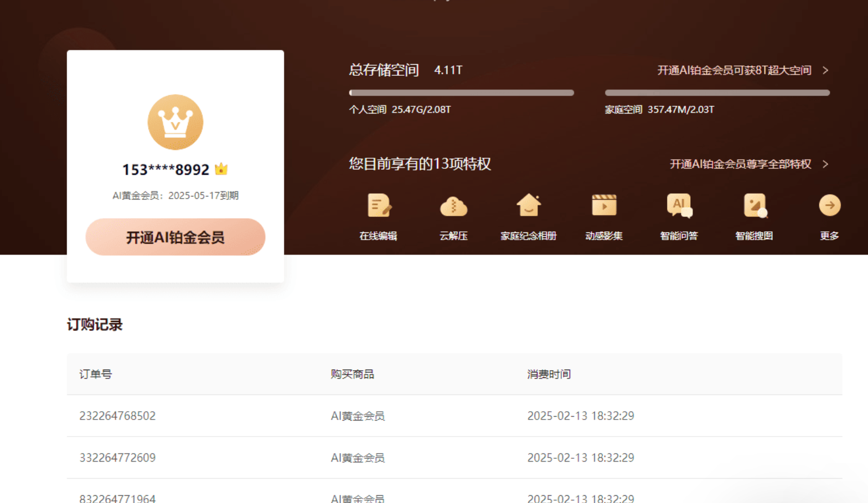
Task: Select order number 232264768502
Action: [x=117, y=416]
